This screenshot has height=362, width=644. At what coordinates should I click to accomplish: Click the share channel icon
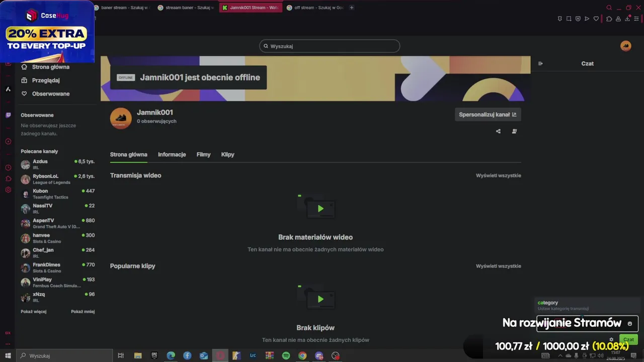tap(498, 131)
